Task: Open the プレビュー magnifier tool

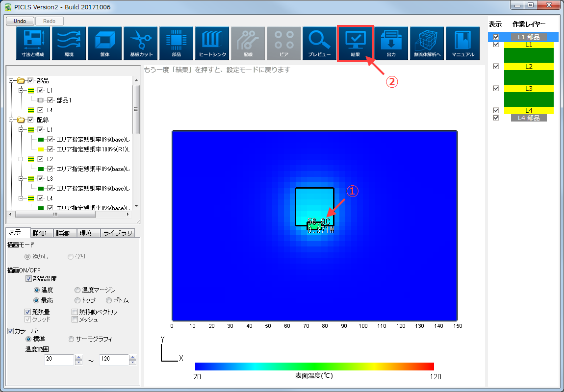Action: pyautogui.click(x=319, y=43)
